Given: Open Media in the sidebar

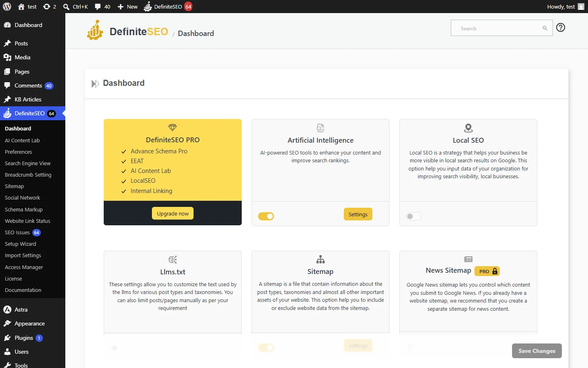Looking at the screenshot, I should 33,57.
